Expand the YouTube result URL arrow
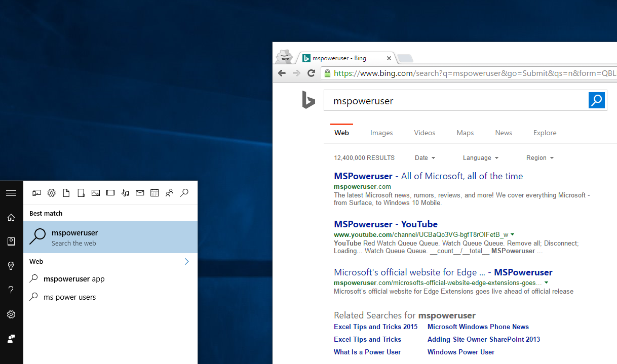The height and width of the screenshot is (364, 617). [513, 234]
